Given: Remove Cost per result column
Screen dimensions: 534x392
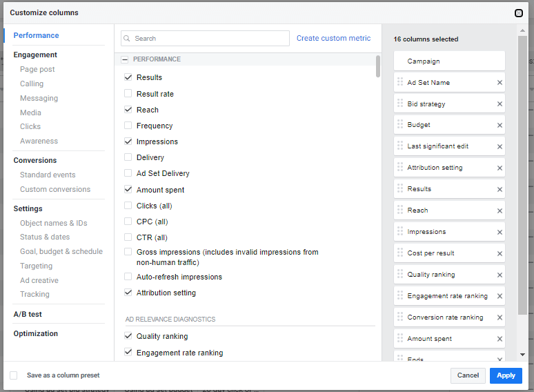Looking at the screenshot, I should coord(500,253).
